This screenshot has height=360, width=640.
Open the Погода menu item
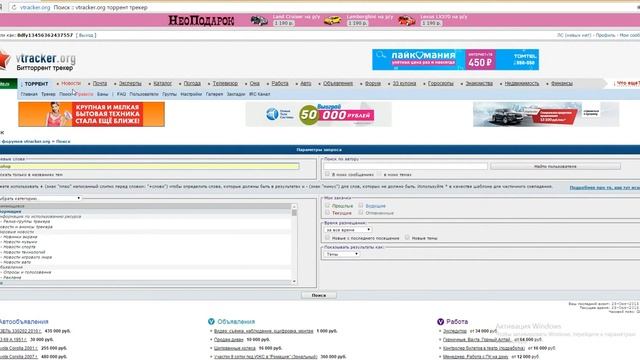(x=192, y=83)
